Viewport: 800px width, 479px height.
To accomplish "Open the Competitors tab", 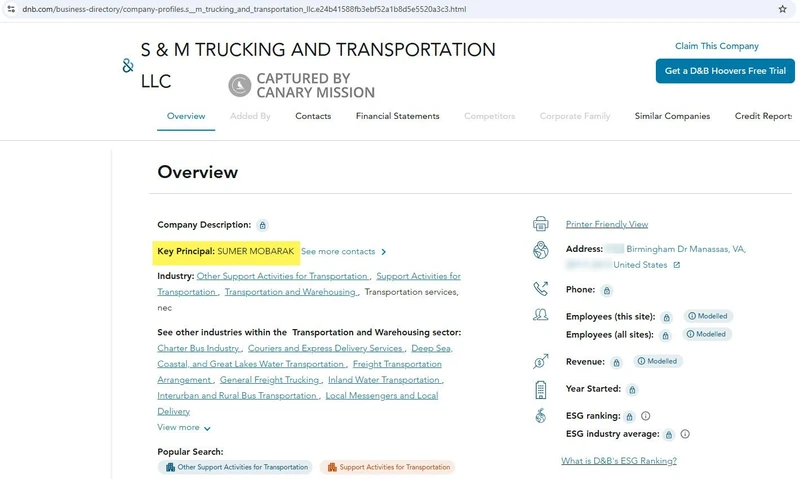I will [x=489, y=116].
